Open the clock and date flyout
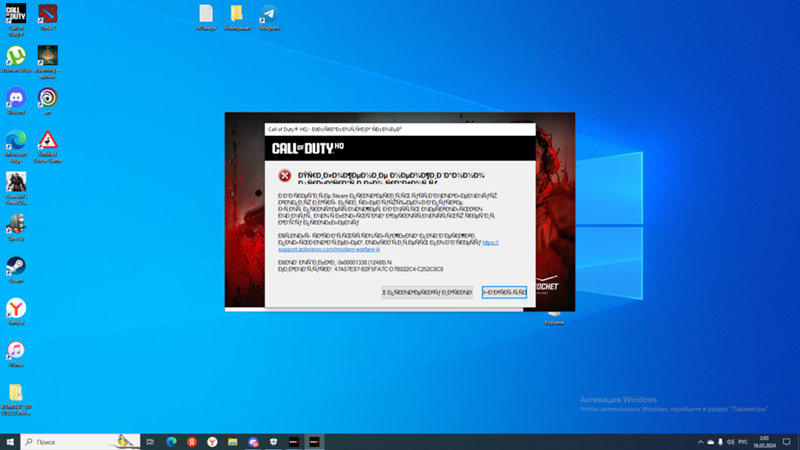This screenshot has width=800, height=450. click(x=764, y=442)
